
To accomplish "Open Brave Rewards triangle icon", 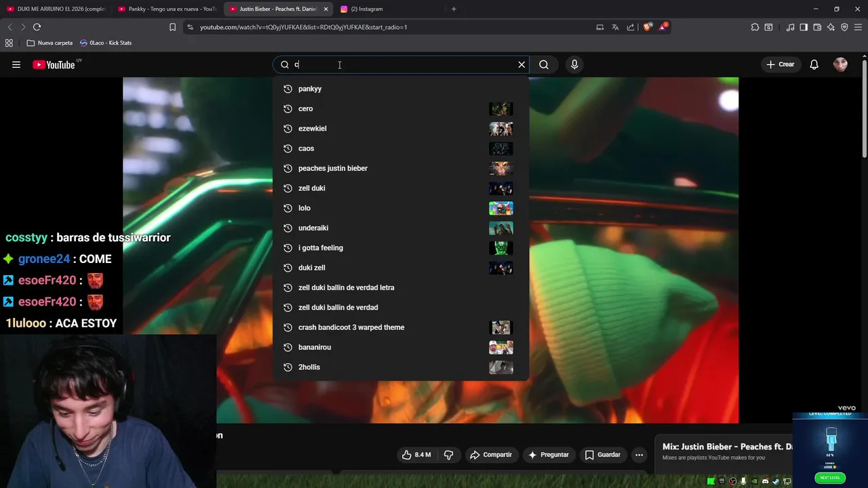I will click(663, 27).
